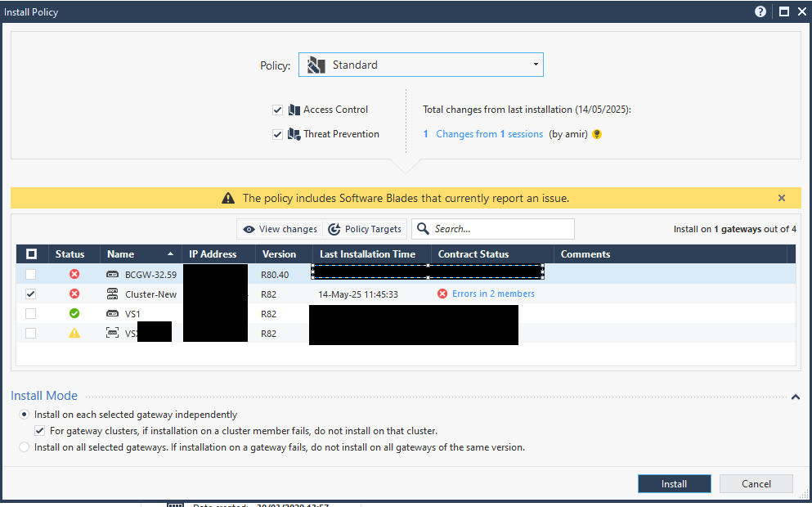Check the BCGW-32.59 gateway checkbox

click(31, 275)
